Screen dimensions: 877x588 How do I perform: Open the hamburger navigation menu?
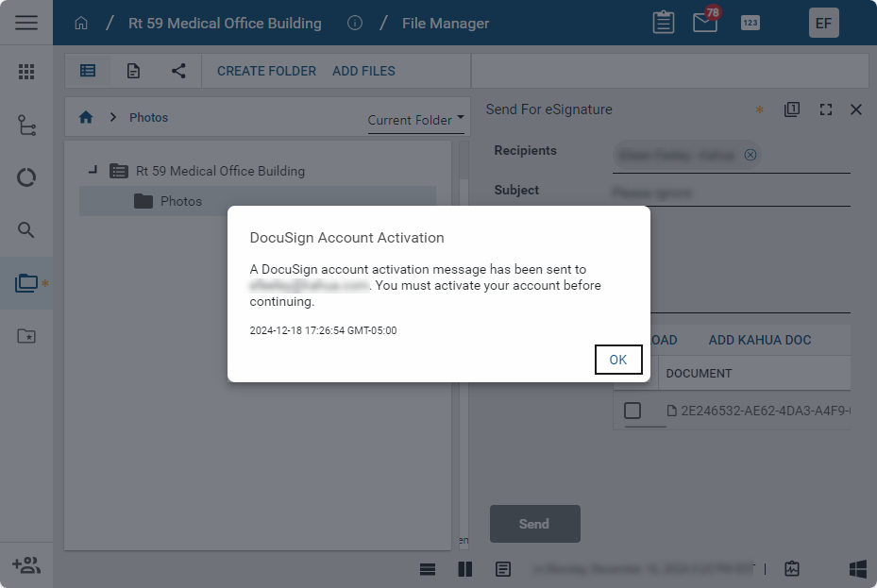(26, 23)
